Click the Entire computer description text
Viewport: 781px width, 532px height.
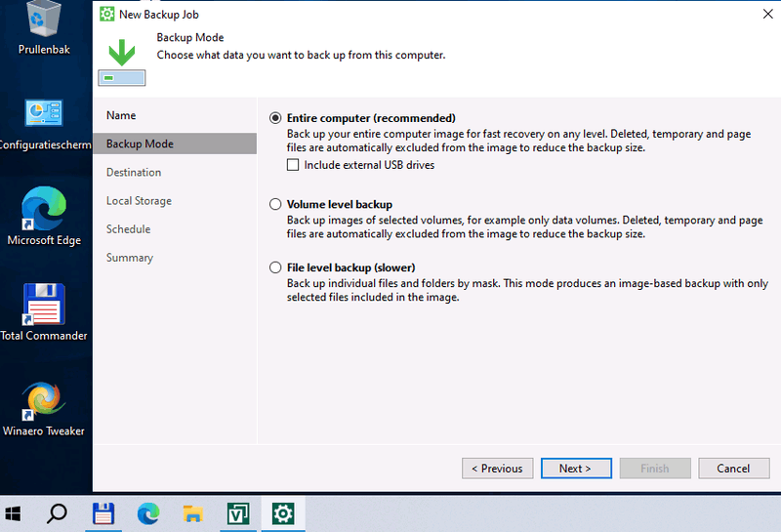[518, 141]
